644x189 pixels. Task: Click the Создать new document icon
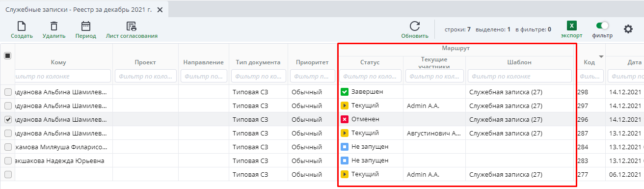[22, 27]
